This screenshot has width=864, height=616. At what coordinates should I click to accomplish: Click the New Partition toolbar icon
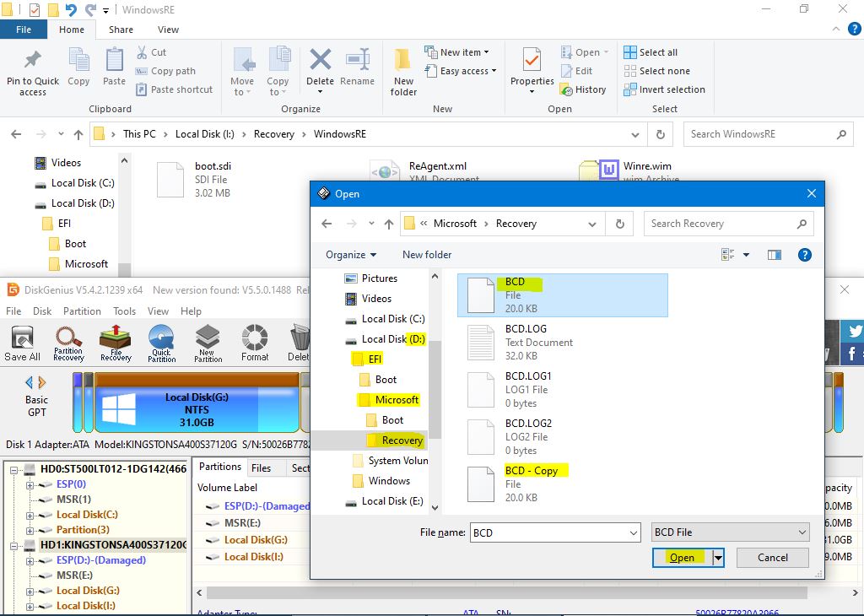coord(208,343)
